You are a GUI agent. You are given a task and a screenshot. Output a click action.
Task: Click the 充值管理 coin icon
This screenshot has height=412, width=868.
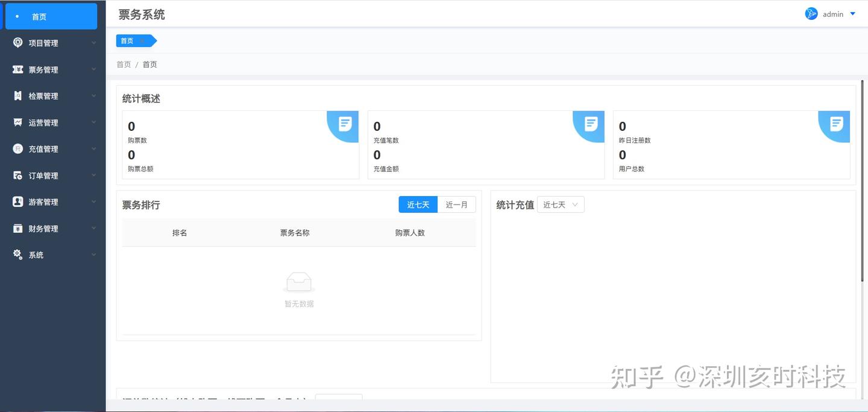pos(18,149)
